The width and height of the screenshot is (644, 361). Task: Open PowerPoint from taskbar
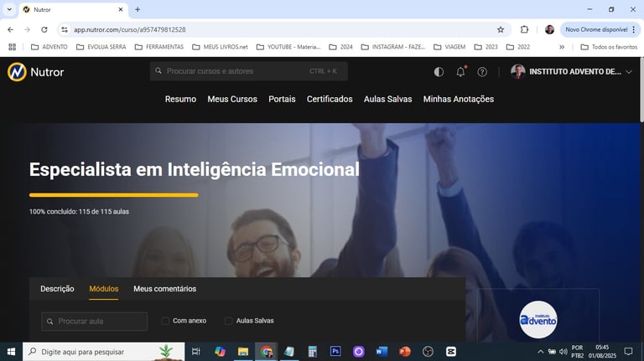click(404, 352)
